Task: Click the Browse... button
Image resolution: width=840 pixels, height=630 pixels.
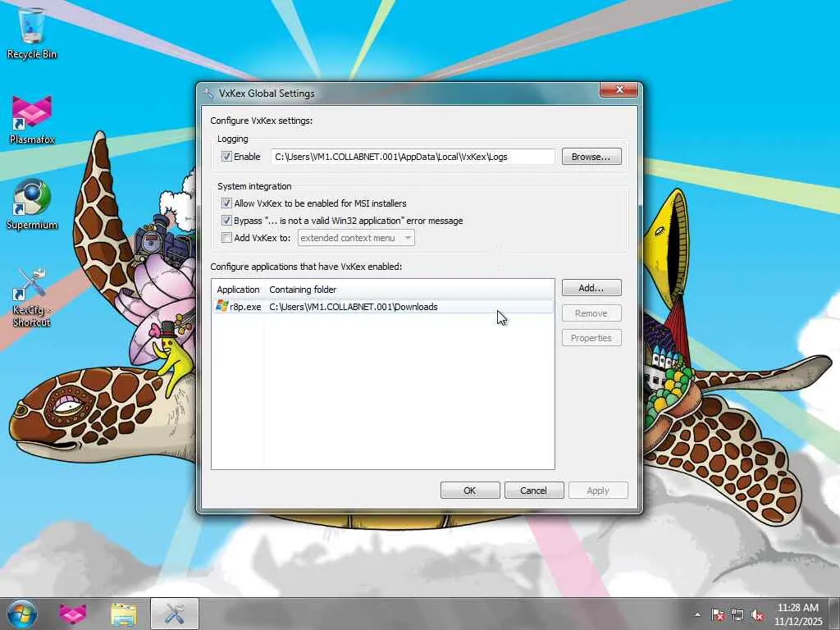Action: (x=591, y=157)
